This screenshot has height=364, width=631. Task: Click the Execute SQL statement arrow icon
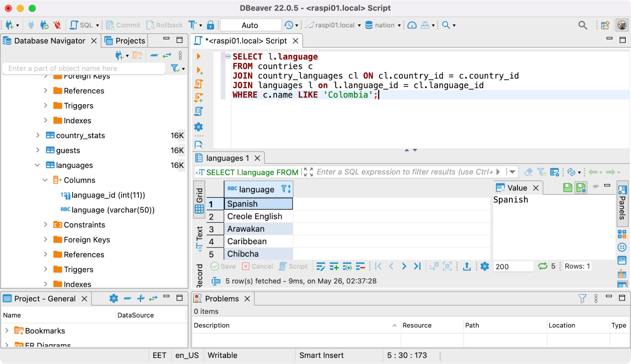(x=199, y=57)
